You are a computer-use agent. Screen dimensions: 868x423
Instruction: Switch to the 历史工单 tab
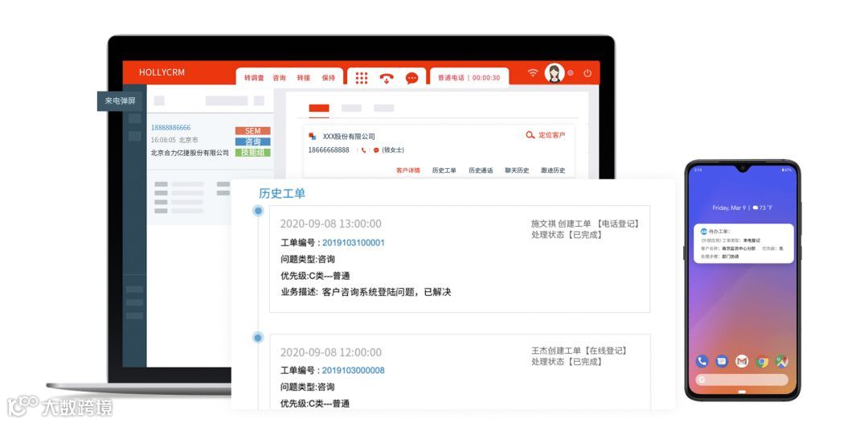pos(444,170)
